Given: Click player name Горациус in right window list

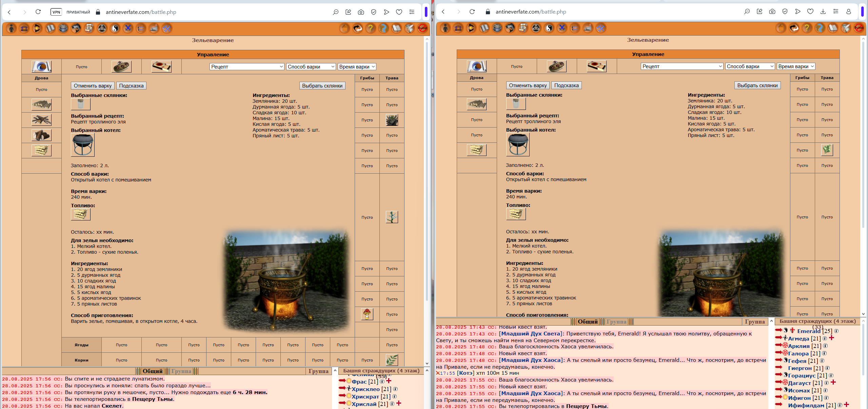Looking at the screenshot, I should (x=802, y=375).
